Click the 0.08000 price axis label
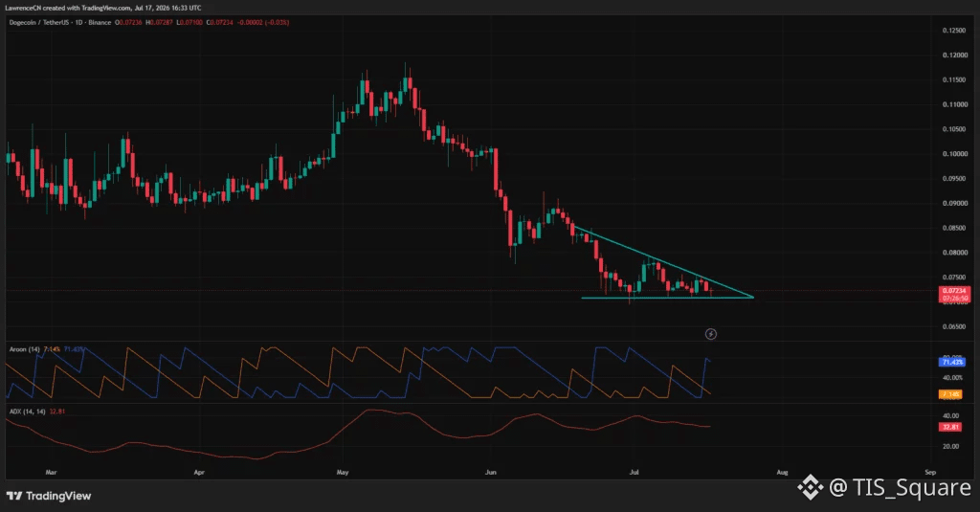 tap(954, 253)
